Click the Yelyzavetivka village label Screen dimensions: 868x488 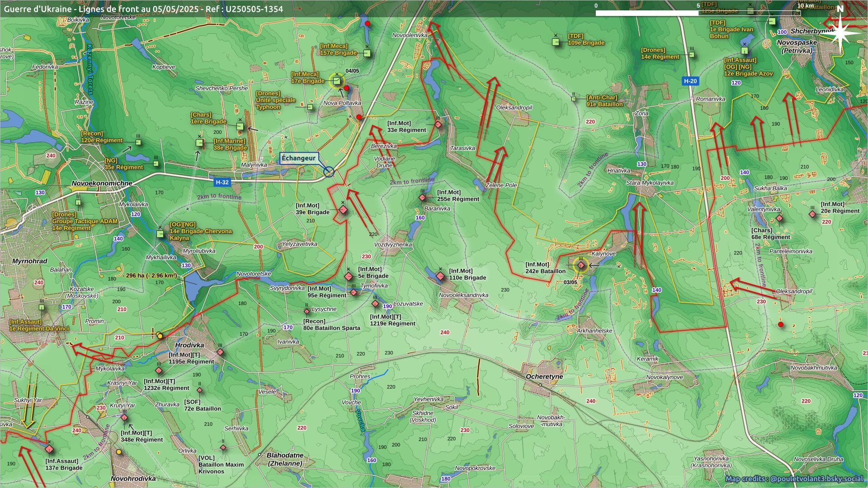tap(300, 244)
